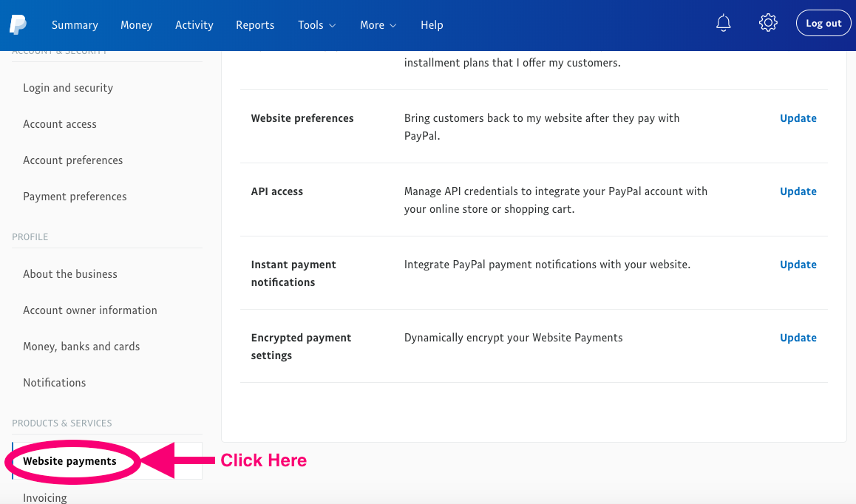The width and height of the screenshot is (856, 504).
Task: Open the notifications bell icon
Action: click(724, 23)
